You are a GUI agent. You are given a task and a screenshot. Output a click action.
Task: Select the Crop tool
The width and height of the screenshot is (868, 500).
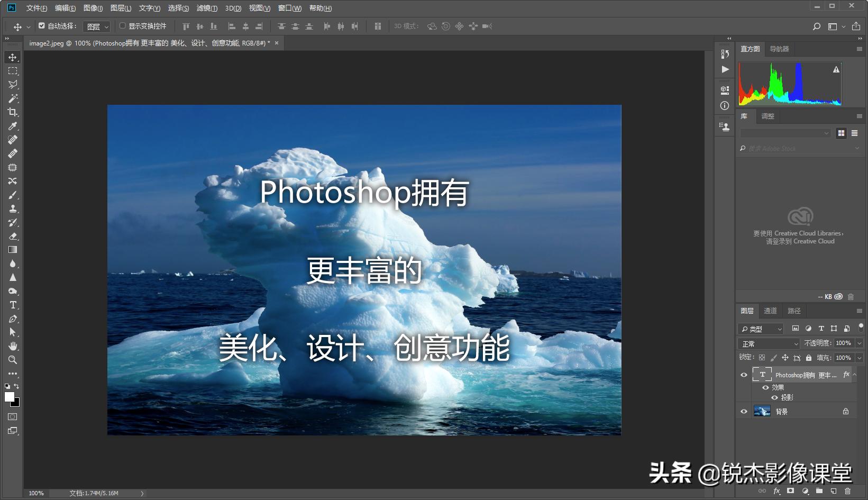coord(13,112)
